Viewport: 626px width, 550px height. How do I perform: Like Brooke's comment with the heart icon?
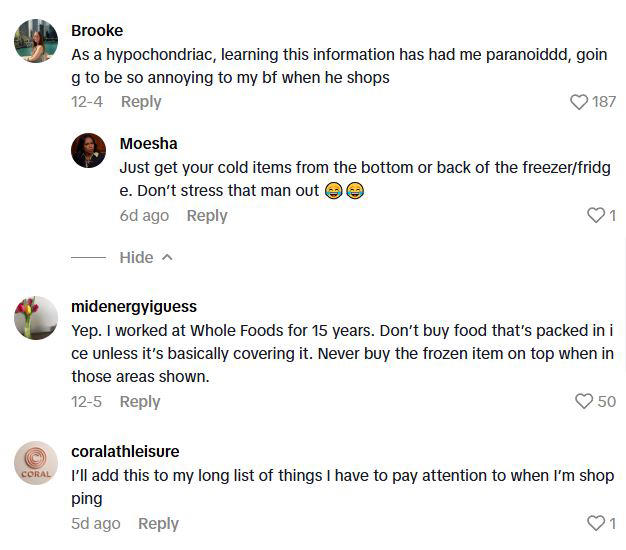coord(578,102)
